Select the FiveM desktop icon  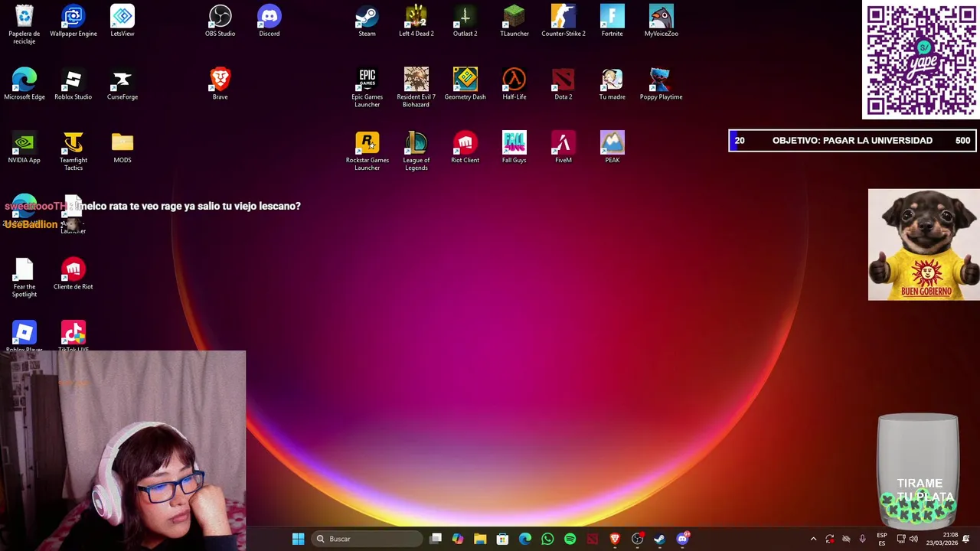pyautogui.click(x=563, y=148)
